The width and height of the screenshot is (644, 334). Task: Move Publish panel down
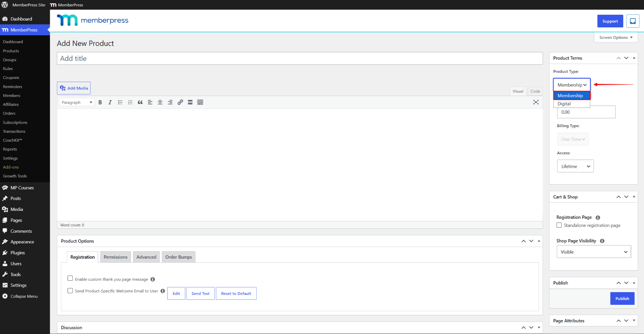pos(626,283)
